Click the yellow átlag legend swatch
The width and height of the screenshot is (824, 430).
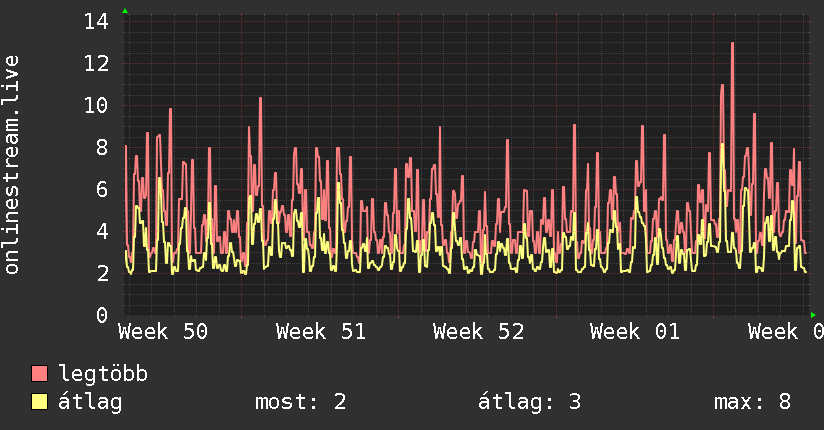(39, 402)
